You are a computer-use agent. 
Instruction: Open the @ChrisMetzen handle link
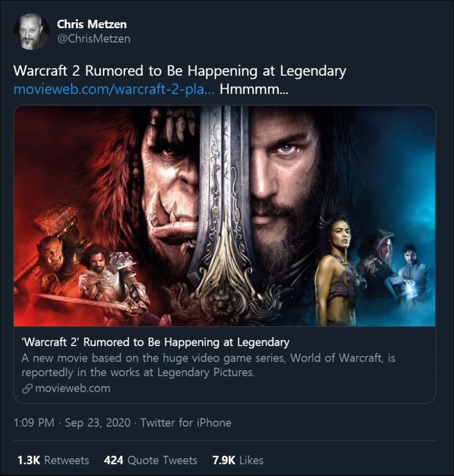click(x=93, y=39)
